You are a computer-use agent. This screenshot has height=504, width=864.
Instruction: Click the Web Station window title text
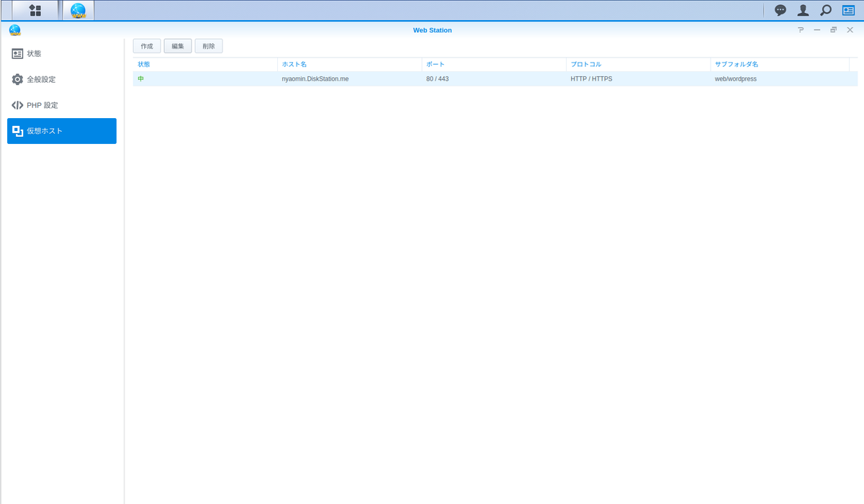point(432,30)
